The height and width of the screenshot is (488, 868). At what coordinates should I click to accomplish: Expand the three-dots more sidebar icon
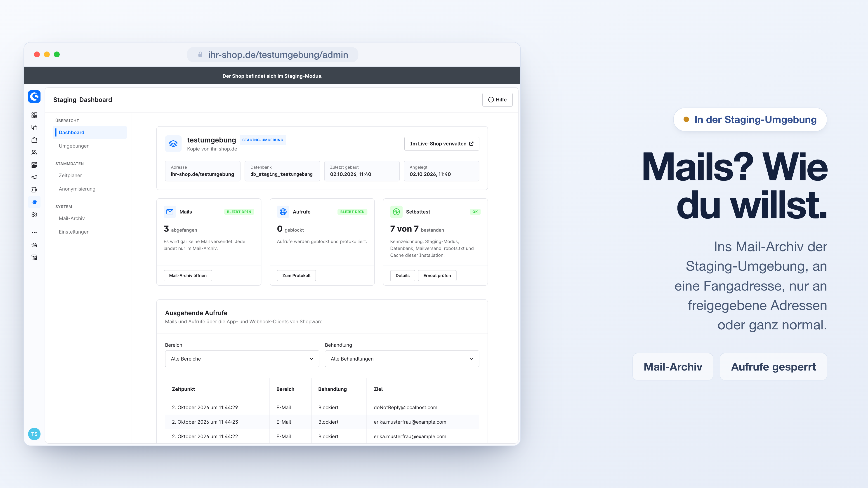click(x=34, y=232)
